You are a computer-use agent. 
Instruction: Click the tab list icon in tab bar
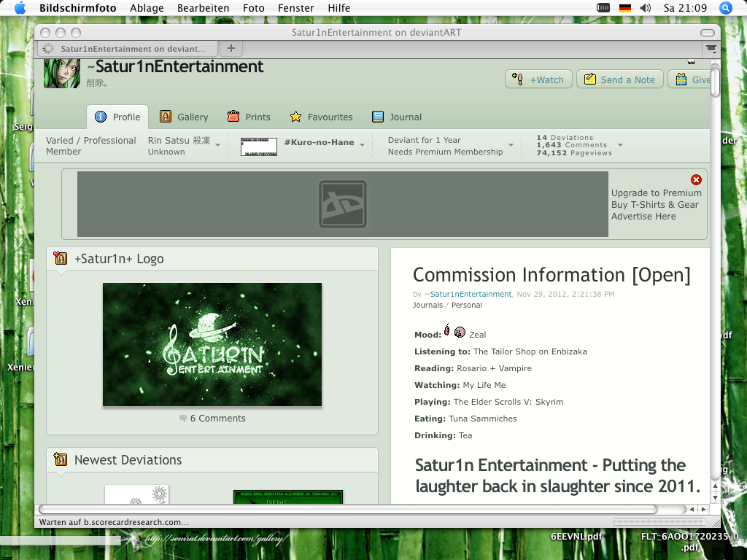click(x=711, y=49)
